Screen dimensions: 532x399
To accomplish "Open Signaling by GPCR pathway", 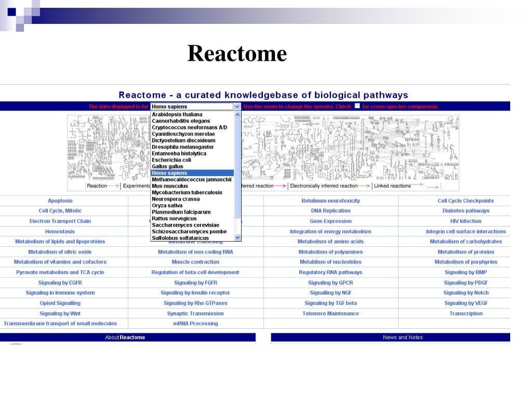I will tap(331, 283).
